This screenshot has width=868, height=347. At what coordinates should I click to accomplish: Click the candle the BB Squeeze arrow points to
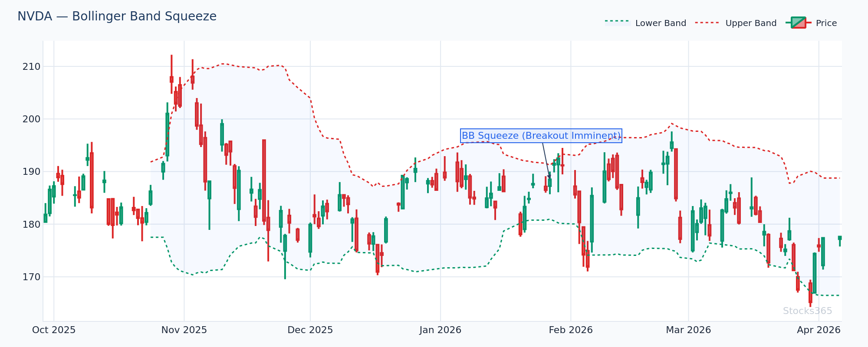[x=550, y=183]
